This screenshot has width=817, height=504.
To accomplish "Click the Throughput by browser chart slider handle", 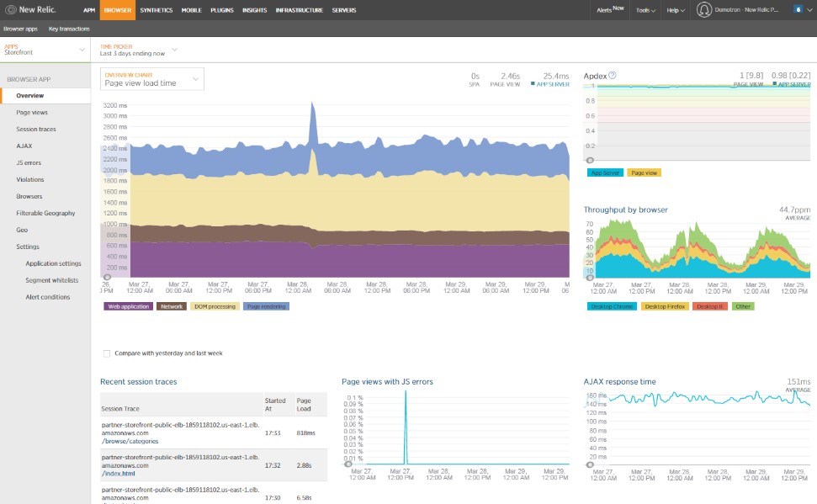I will pos(590,278).
